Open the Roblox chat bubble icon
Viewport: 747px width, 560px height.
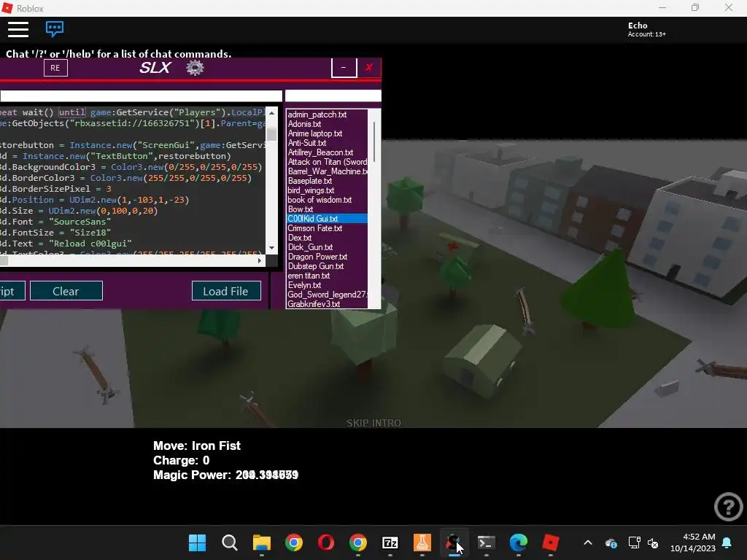tap(54, 29)
